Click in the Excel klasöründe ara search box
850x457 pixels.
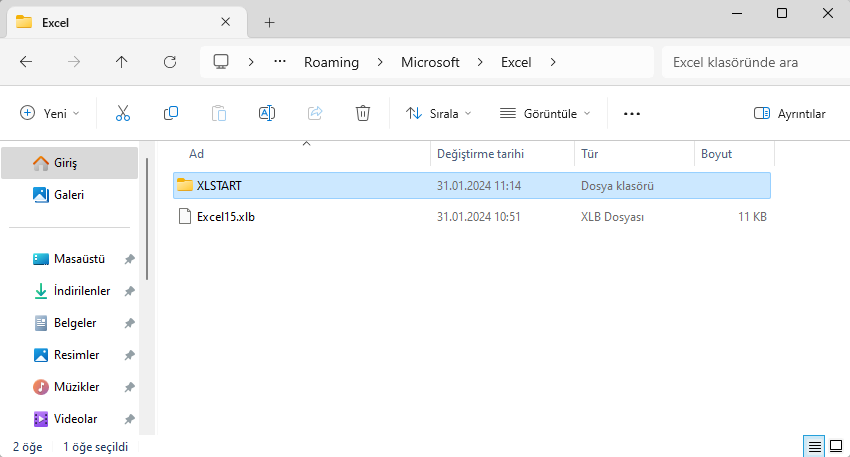(756, 62)
